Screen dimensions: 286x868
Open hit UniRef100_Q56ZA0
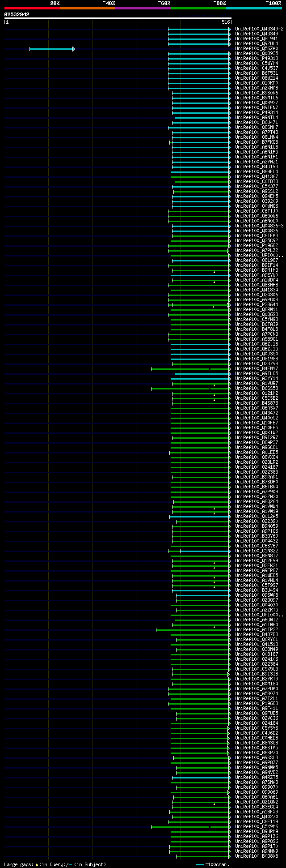point(257,49)
